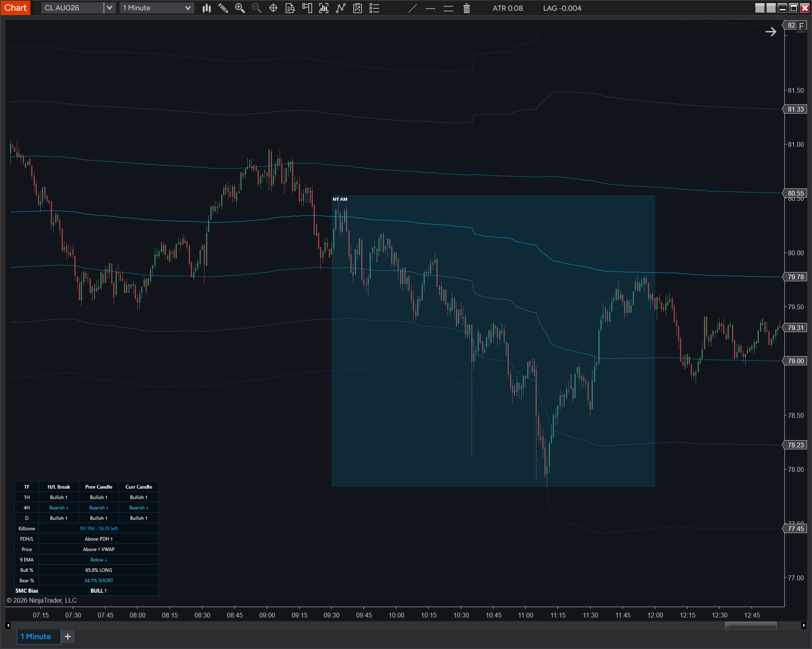
Task: Open the drawing tools pencil menu
Action: (x=223, y=8)
